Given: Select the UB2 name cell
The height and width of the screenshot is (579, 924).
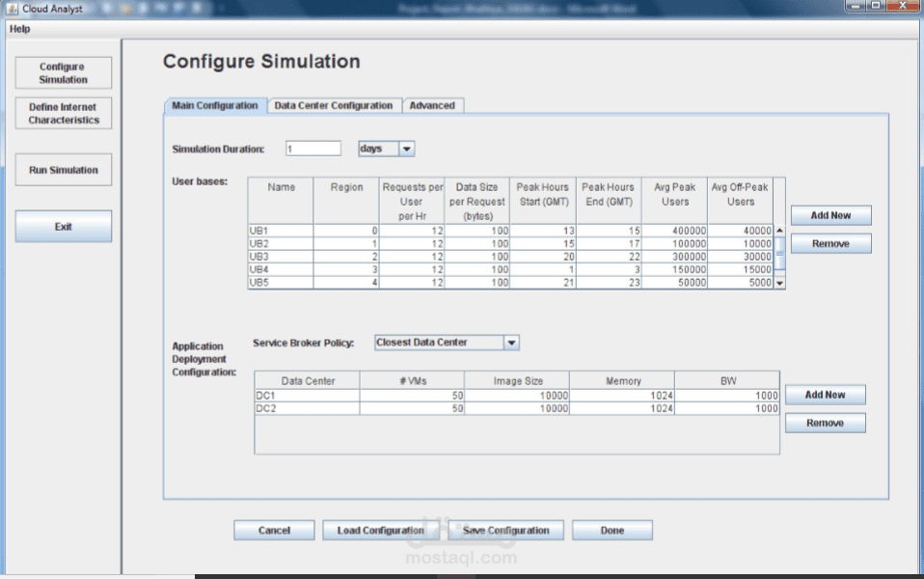Looking at the screenshot, I should tap(281, 243).
